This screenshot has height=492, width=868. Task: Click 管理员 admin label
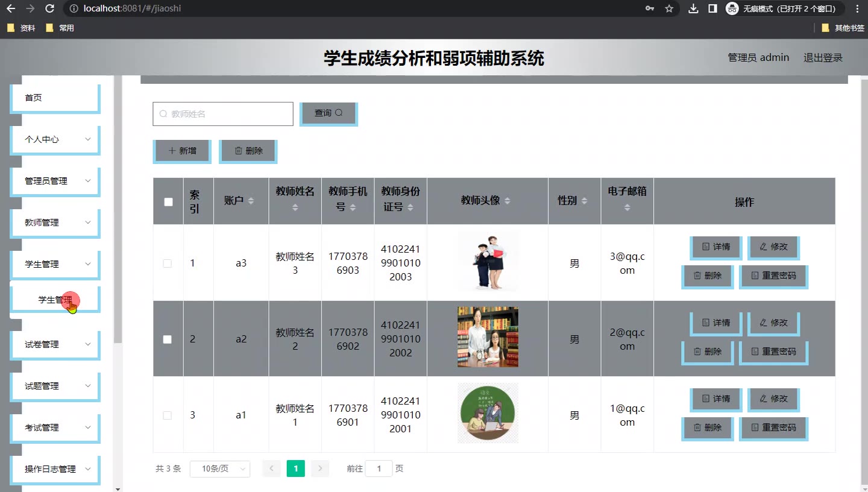[x=758, y=58]
